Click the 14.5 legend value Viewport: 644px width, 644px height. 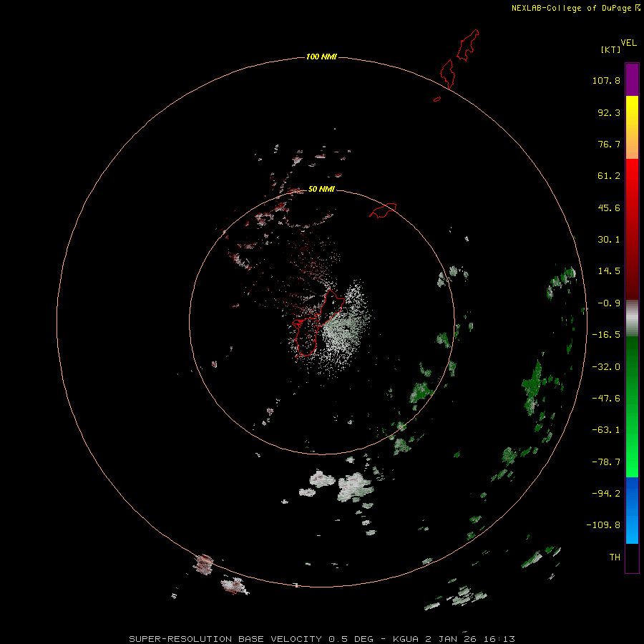(x=609, y=271)
